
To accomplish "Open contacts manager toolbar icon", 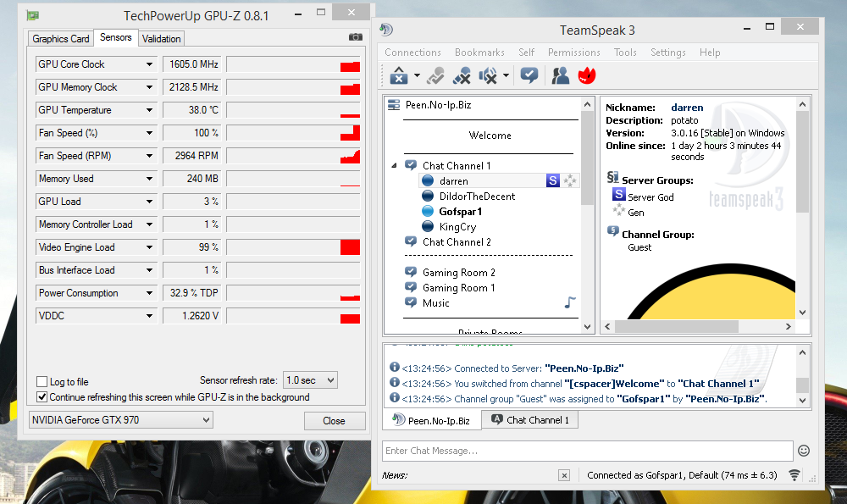I will [x=560, y=75].
